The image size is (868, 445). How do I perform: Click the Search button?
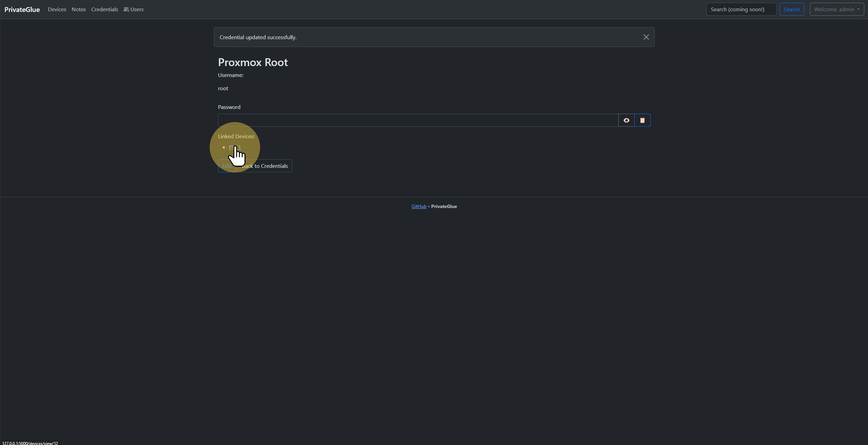(x=791, y=10)
